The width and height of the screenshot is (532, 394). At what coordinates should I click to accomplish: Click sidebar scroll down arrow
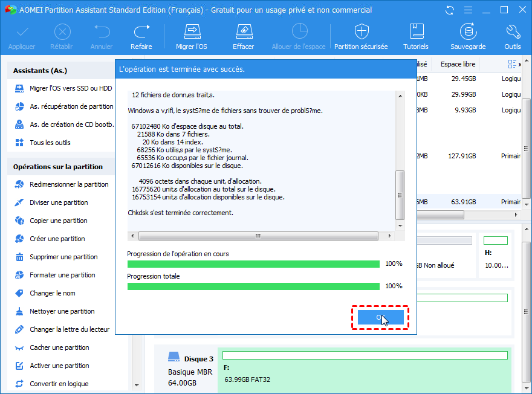[137, 385]
